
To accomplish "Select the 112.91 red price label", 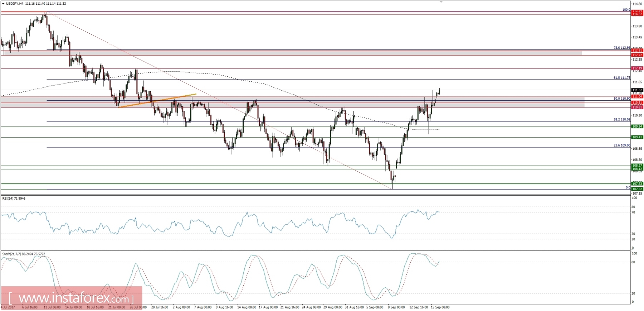I will [x=637, y=51].
